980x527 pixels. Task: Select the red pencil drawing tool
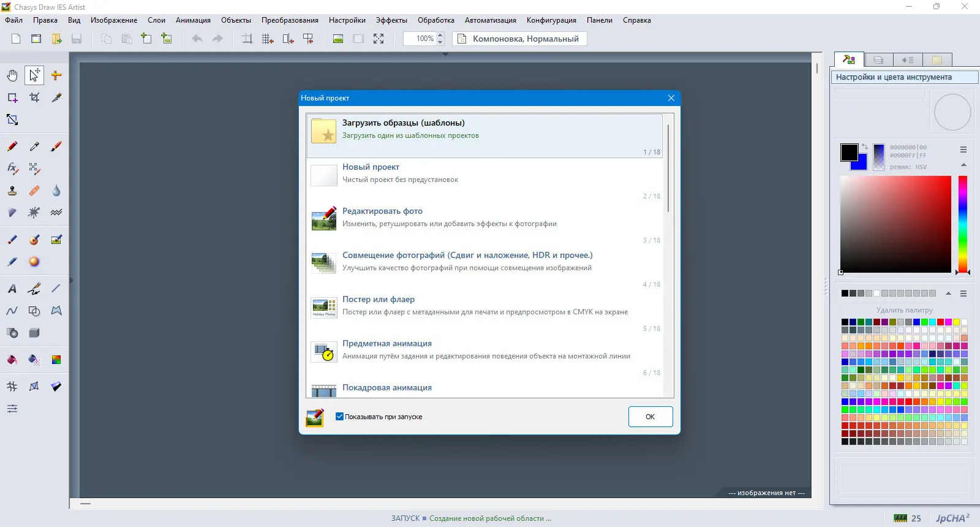12,146
